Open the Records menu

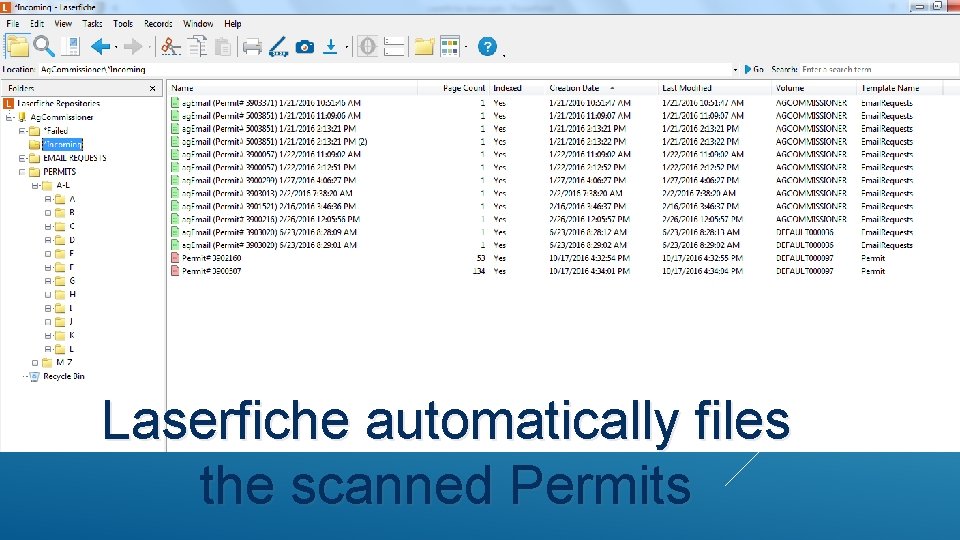coord(158,24)
